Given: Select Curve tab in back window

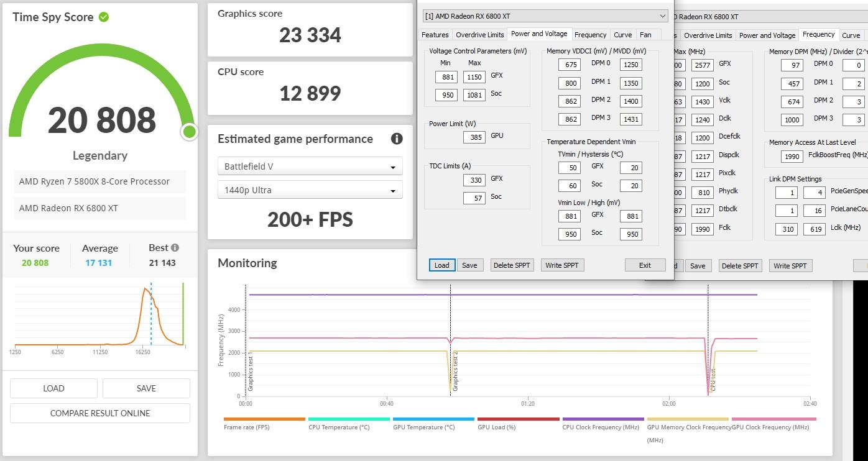Looking at the screenshot, I should [851, 35].
